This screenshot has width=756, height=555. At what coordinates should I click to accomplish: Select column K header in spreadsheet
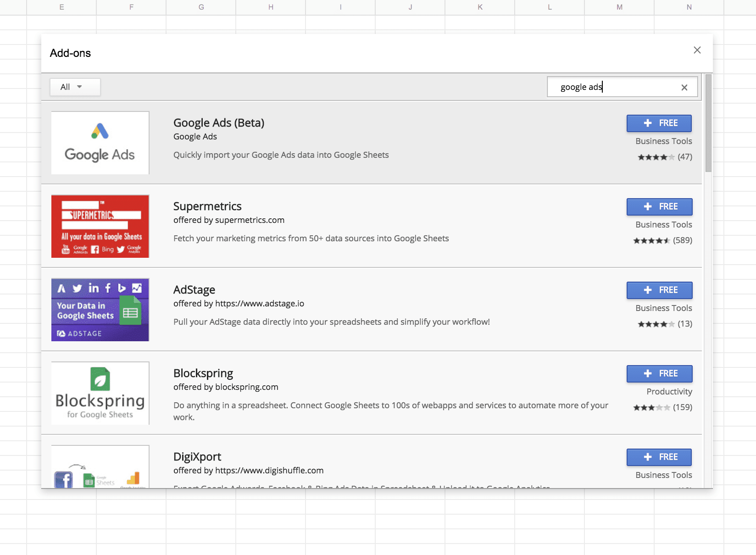[480, 7]
